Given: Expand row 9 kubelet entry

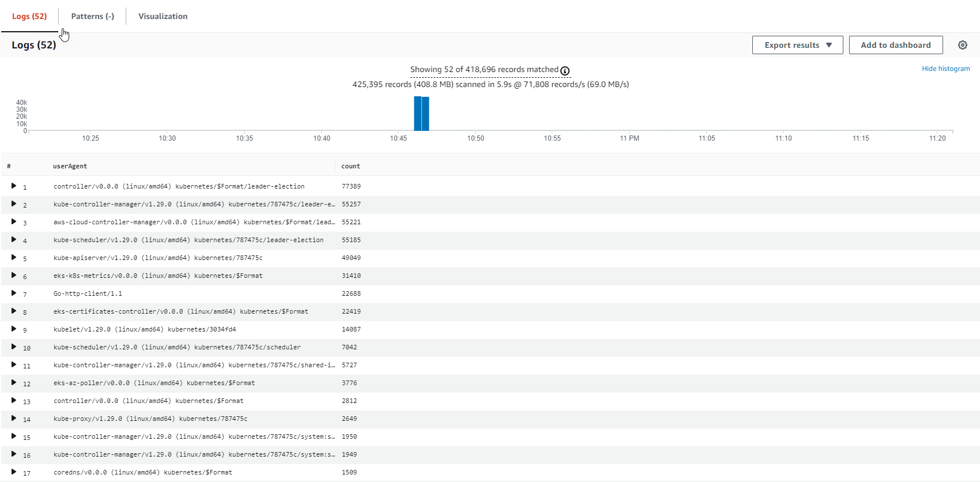Looking at the screenshot, I should [x=14, y=329].
